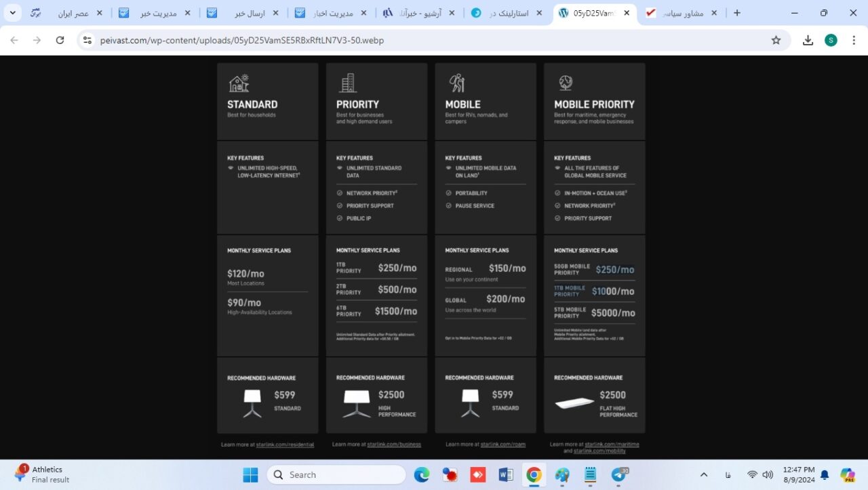This screenshot has width=868, height=490.
Task: Reload the current page
Action: 60,40
